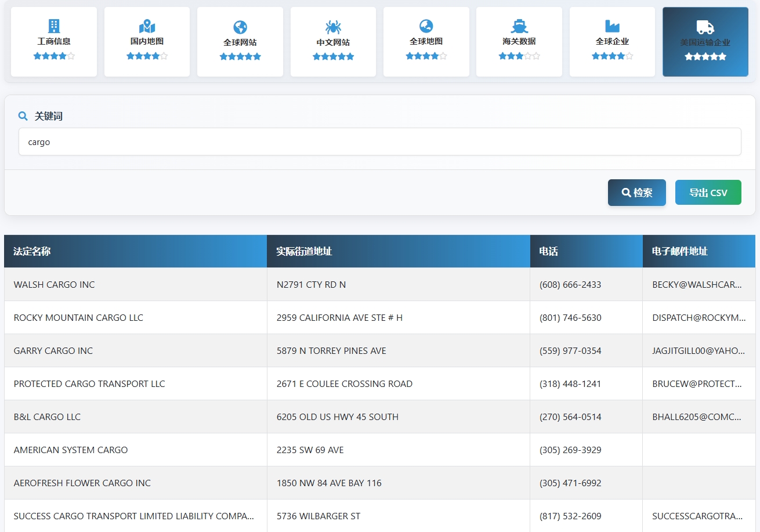Focus the keyword field containing cargo
760x532 pixels.
[380, 142]
